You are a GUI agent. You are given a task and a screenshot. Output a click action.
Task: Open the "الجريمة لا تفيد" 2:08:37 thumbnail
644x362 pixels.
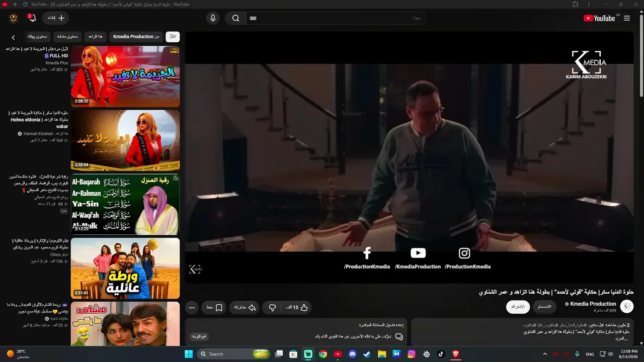tap(125, 76)
